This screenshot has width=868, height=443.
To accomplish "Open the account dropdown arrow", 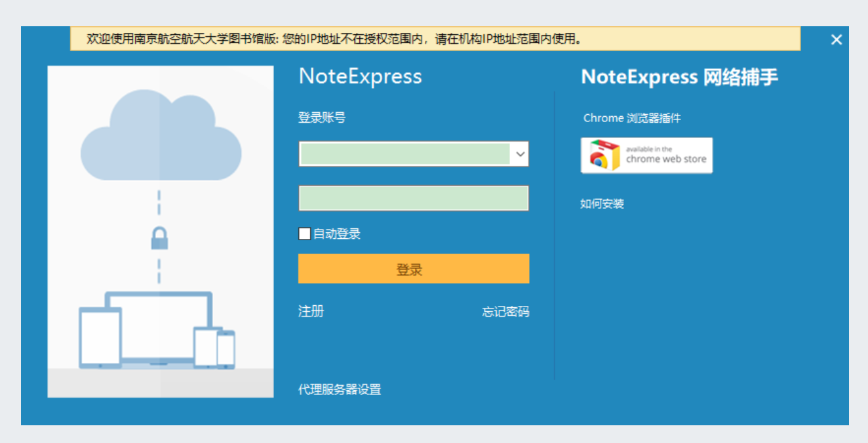I will 521,154.
